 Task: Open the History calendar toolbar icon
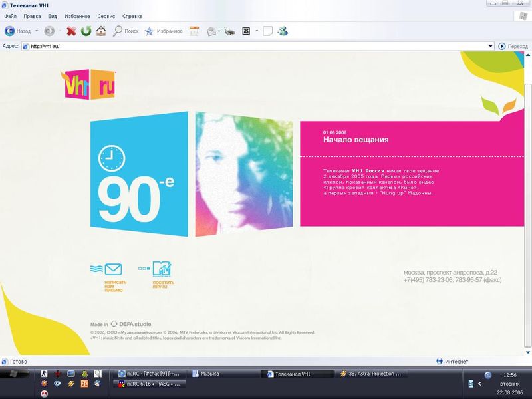point(194,31)
